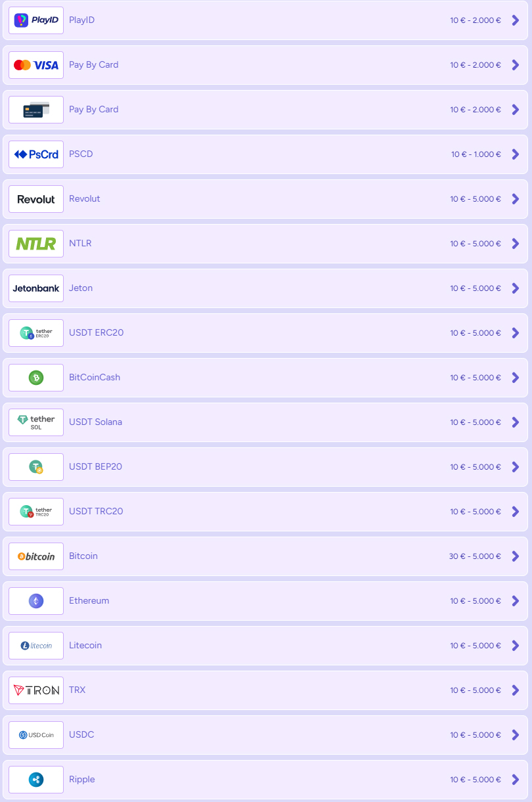Click the USD Coin logo
This screenshot has height=802, width=532.
click(36, 735)
